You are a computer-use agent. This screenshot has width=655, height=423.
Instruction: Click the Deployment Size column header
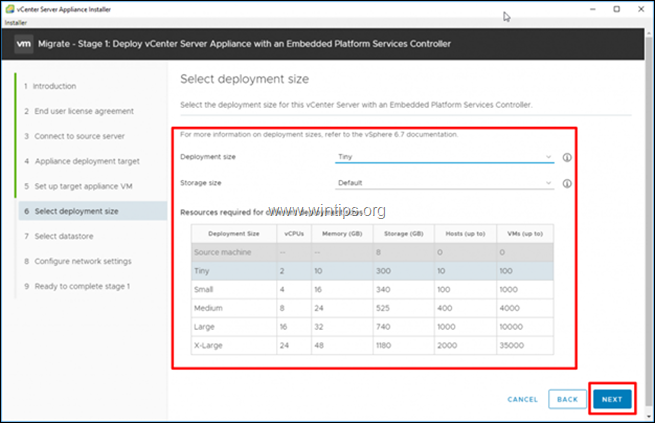234,234
